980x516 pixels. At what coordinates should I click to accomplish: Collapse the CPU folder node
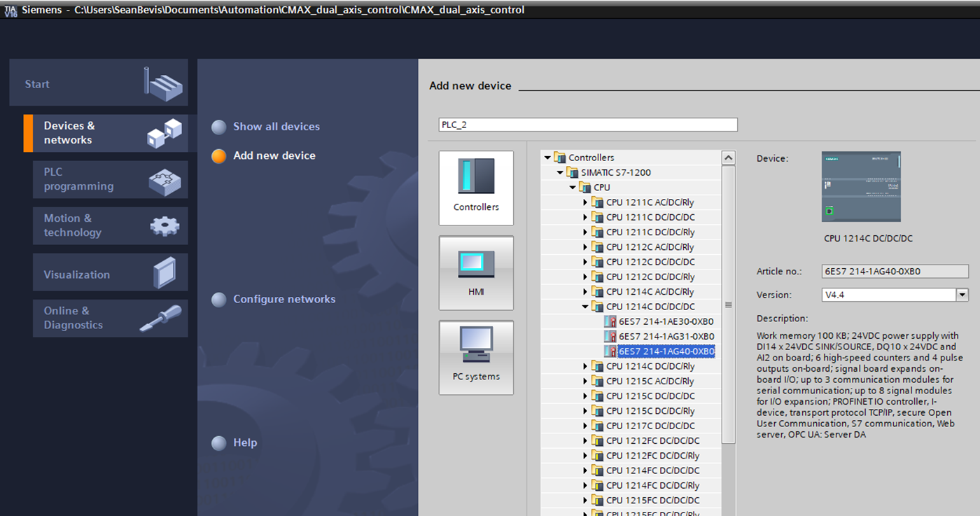point(573,188)
